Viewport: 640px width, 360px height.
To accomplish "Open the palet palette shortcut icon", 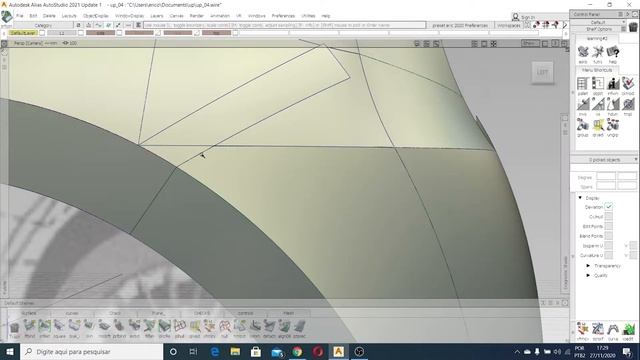I will 583,86.
